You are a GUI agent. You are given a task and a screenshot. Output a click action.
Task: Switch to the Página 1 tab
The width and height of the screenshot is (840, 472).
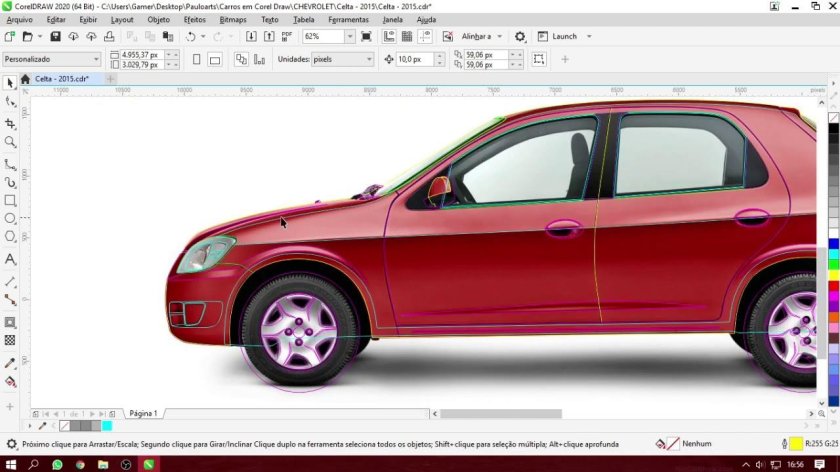click(x=143, y=413)
